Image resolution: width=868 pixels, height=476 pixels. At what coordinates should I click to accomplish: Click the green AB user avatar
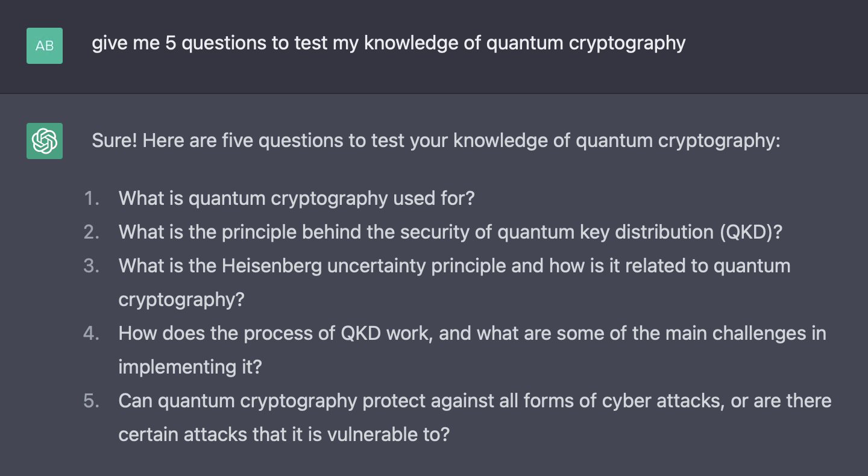click(45, 46)
